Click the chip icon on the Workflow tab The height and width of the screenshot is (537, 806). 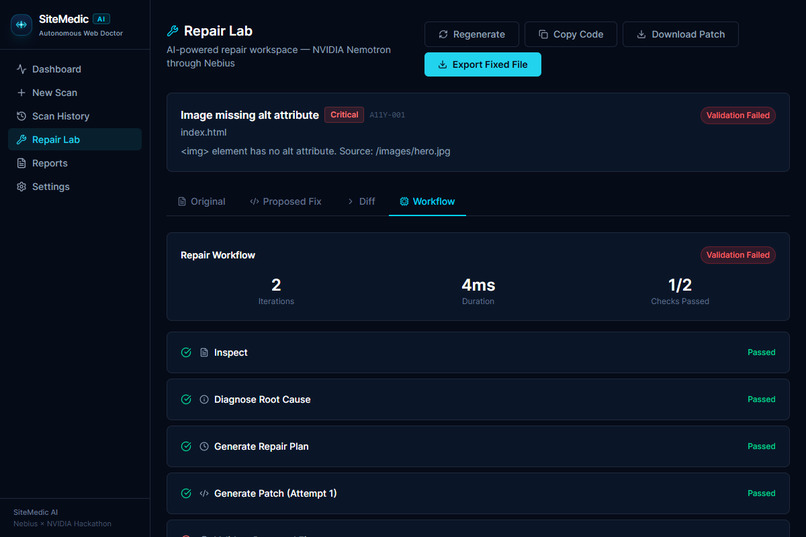(x=404, y=201)
